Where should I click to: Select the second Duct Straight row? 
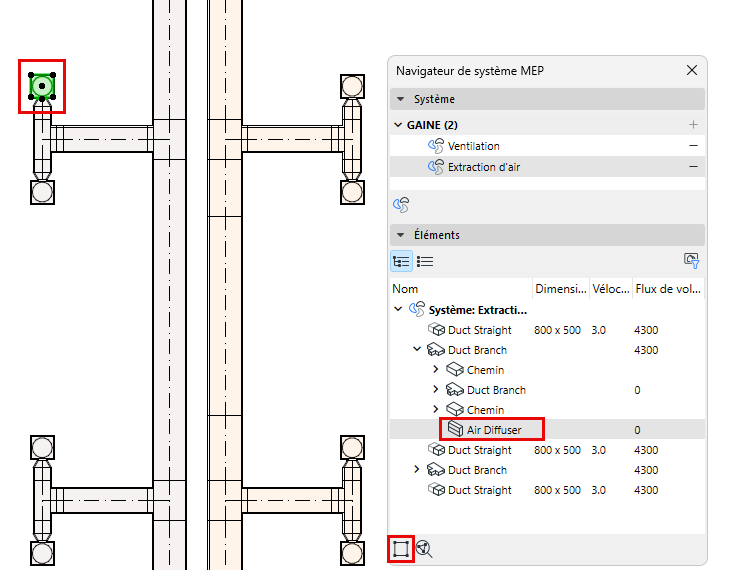click(547, 450)
